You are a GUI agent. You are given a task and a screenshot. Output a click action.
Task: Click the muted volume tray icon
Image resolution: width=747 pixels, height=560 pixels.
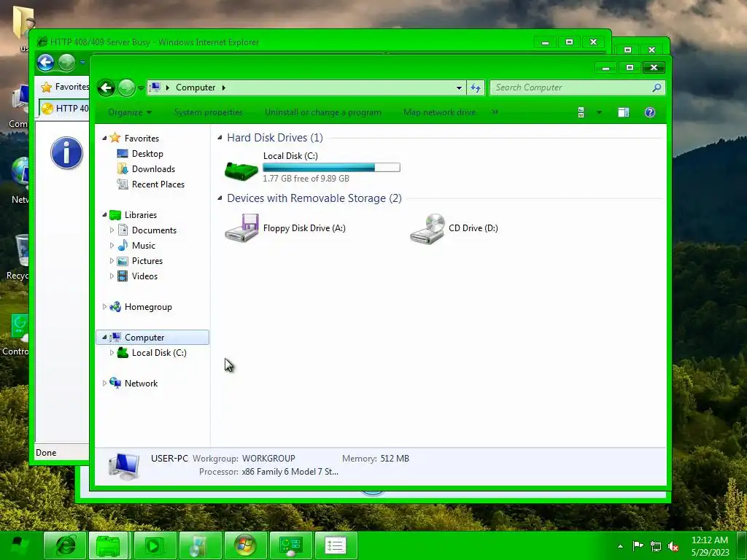[x=673, y=546]
